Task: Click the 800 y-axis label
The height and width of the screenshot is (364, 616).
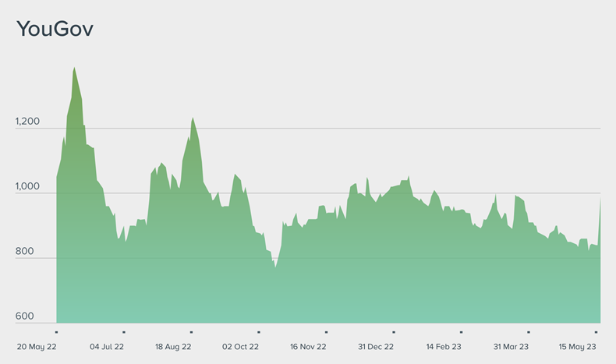Action: pyautogui.click(x=24, y=251)
